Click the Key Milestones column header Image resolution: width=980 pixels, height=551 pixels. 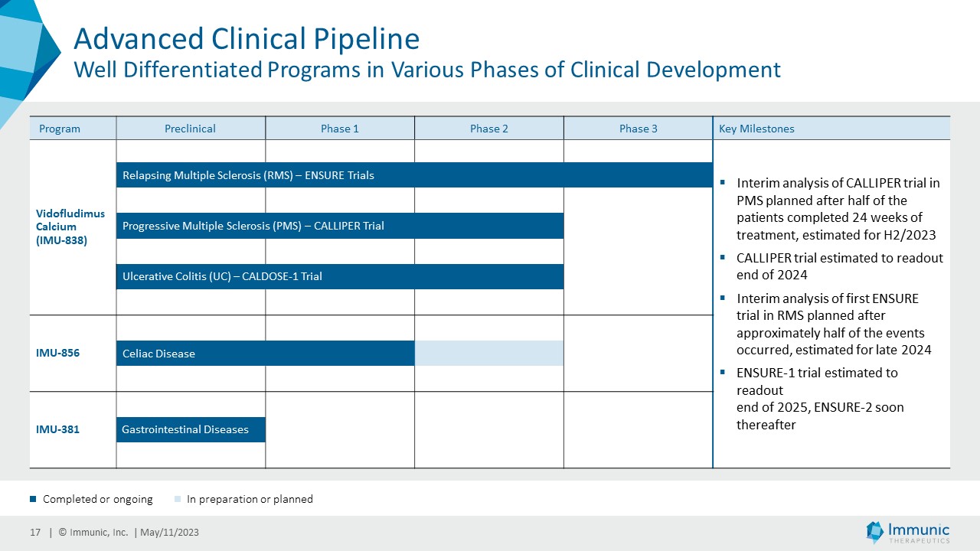pyautogui.click(x=756, y=129)
